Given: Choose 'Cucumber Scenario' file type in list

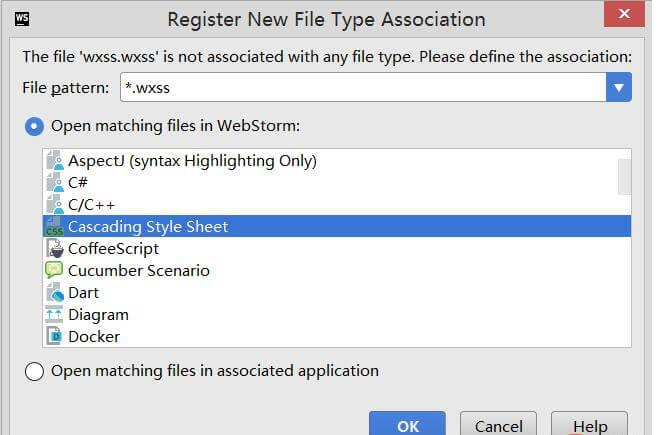Looking at the screenshot, I should 336,270.
